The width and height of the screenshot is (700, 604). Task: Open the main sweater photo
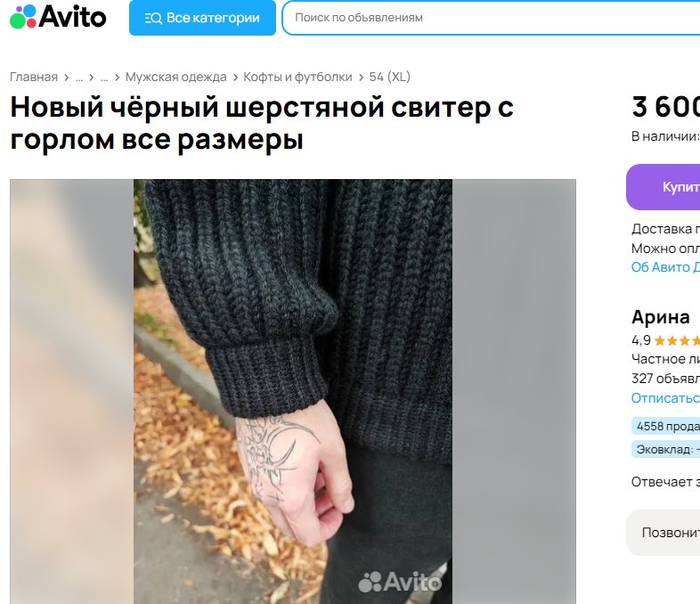coord(293,391)
